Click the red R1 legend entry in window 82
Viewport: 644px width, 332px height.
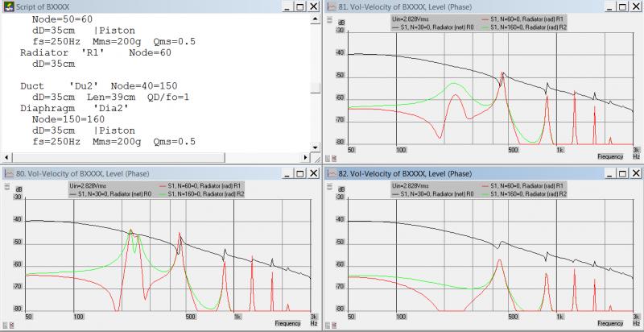coord(522,185)
